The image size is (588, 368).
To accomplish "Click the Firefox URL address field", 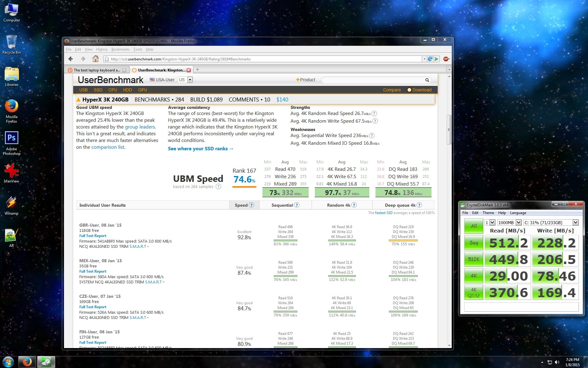I will coord(263,59).
